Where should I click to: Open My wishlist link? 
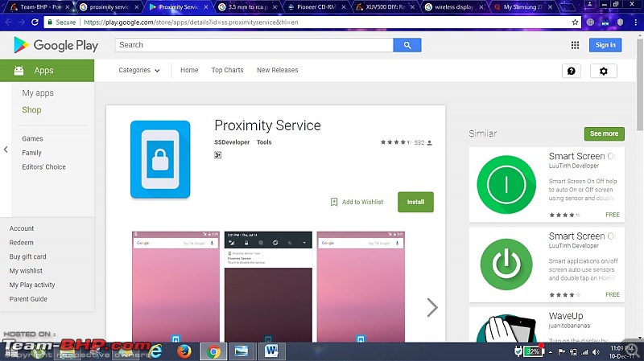point(26,271)
